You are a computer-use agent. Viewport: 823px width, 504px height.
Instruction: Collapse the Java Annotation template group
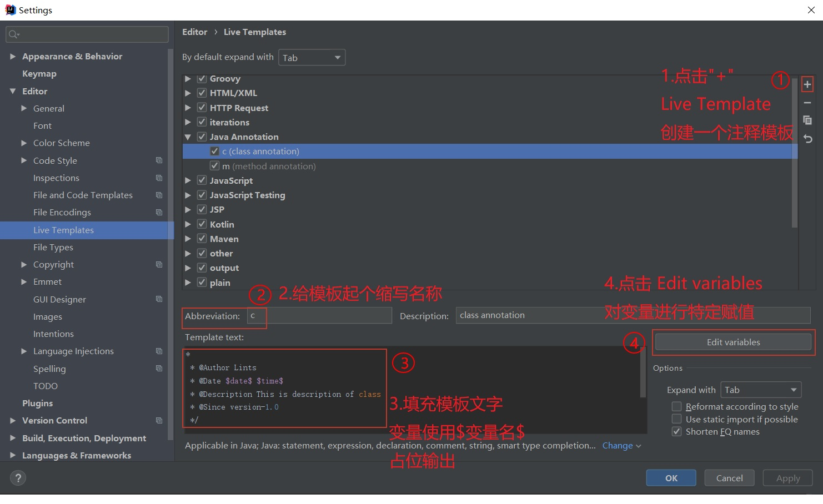point(188,137)
